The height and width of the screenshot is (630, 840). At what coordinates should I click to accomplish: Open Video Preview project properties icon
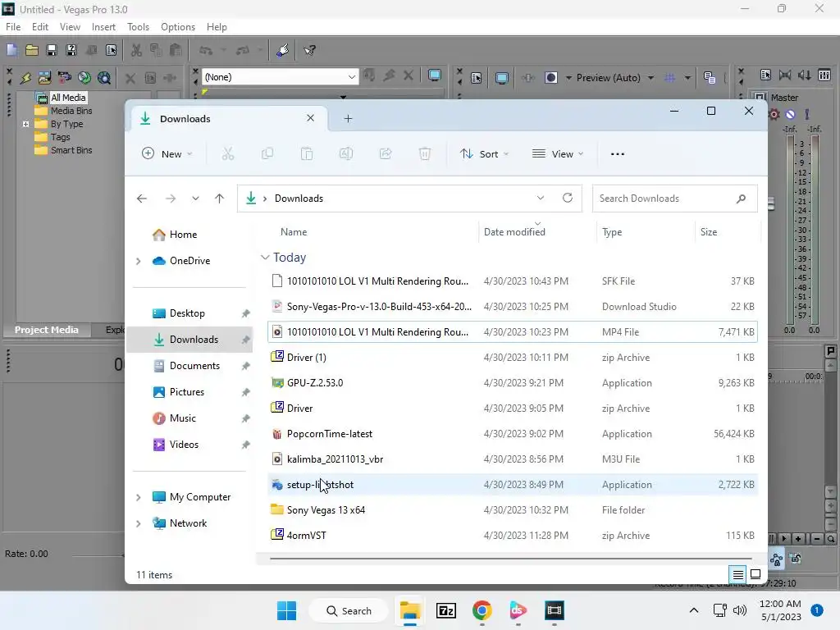[477, 78]
